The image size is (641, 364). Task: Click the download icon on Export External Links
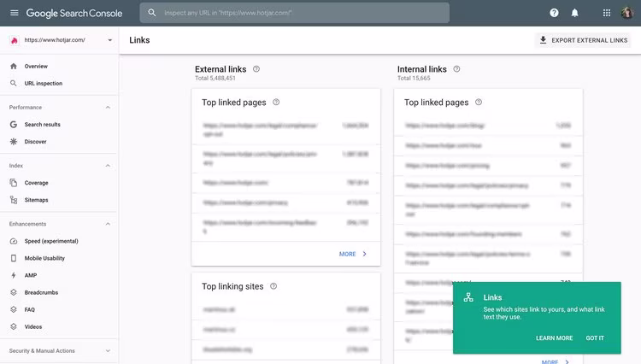coord(543,40)
